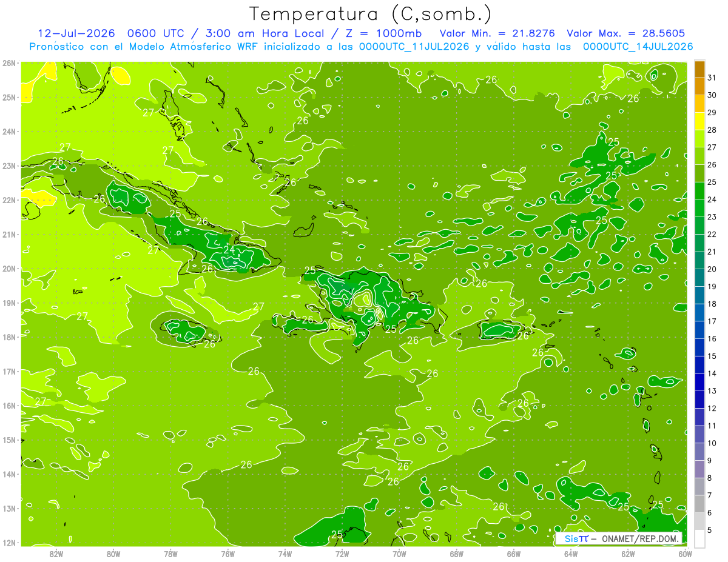Click the 'ONAMET/REP.DOM.' credit label
728x562 pixels.
pyautogui.click(x=640, y=538)
